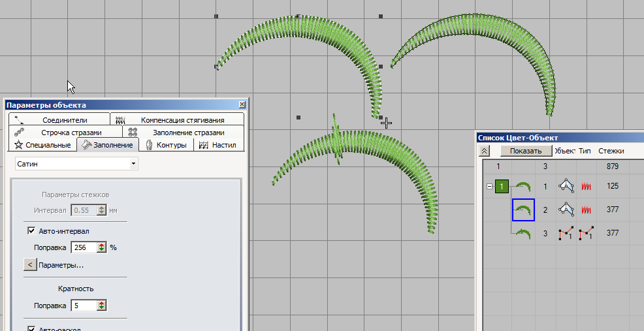Click the satin stitch type icon for object 1
The height and width of the screenshot is (331, 644).
coord(586,187)
